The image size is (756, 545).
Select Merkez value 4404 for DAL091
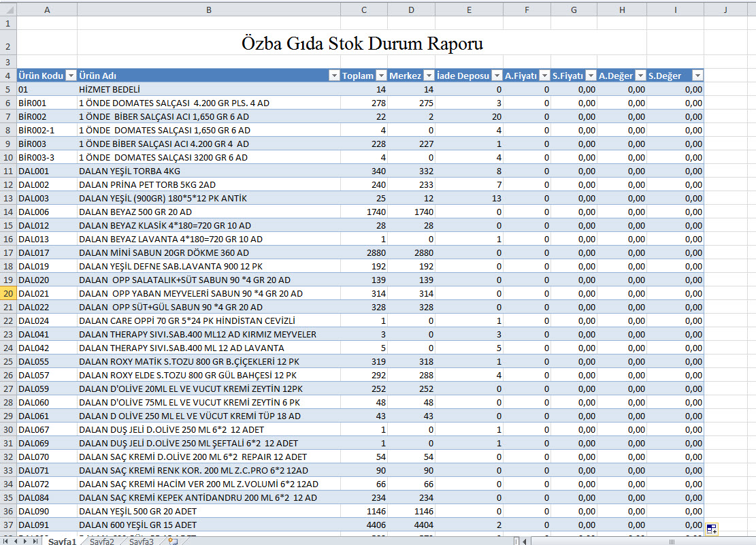click(x=411, y=525)
